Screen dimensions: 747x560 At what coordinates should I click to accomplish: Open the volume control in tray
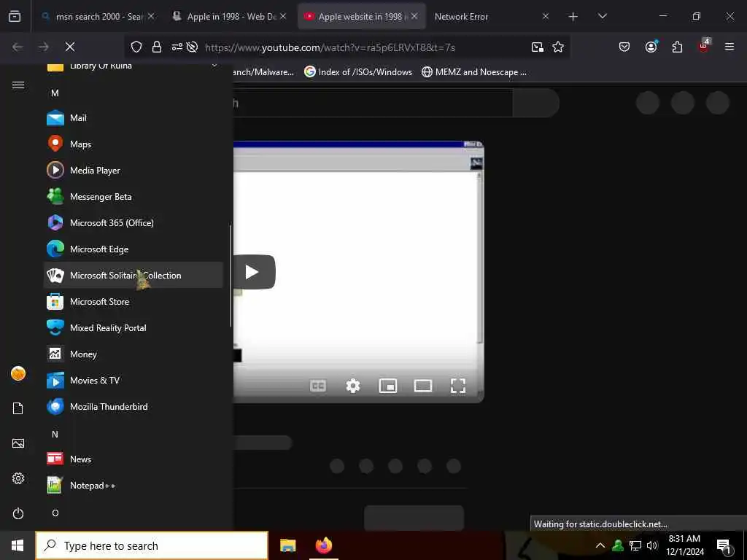pos(652,545)
